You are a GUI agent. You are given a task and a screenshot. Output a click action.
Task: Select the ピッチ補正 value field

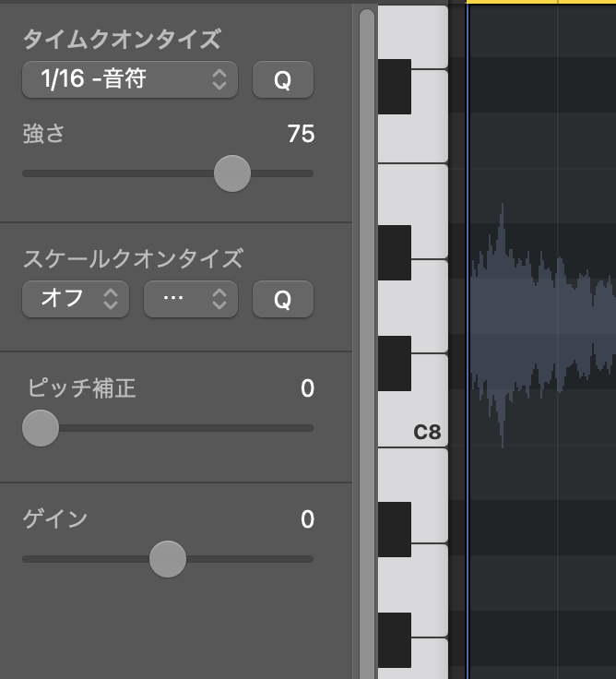tap(307, 389)
